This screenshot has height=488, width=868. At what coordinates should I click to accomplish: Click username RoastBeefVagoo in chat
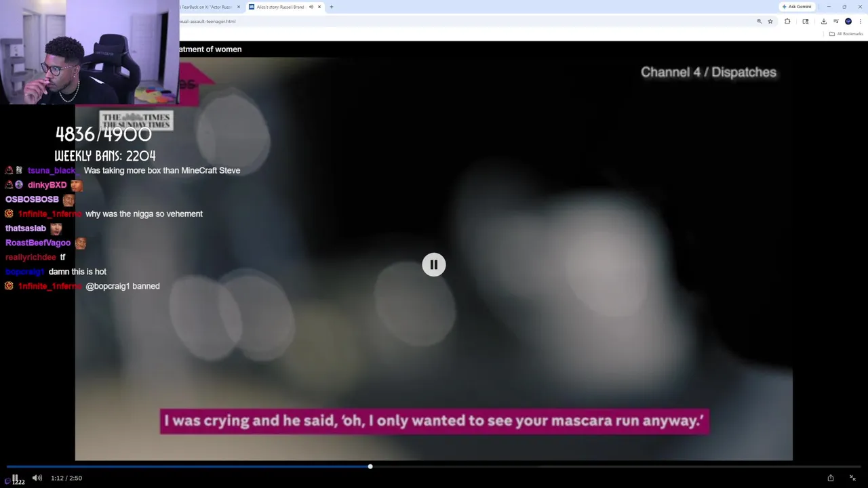point(38,243)
